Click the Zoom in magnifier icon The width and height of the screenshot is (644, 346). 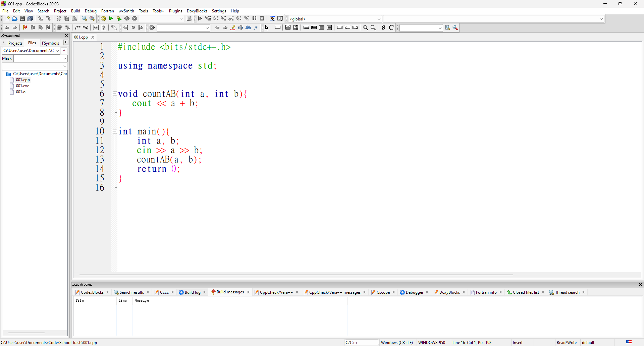pyautogui.click(x=366, y=28)
